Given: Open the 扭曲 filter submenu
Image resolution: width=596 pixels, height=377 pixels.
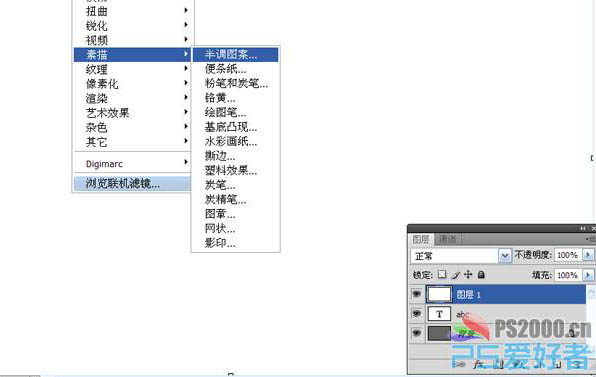Looking at the screenshot, I should coord(132,11).
